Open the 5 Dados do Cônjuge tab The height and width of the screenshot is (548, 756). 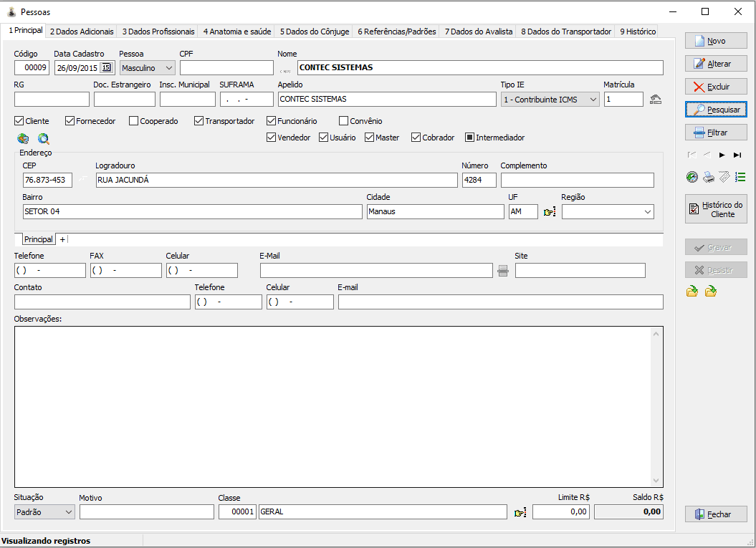[x=315, y=32]
